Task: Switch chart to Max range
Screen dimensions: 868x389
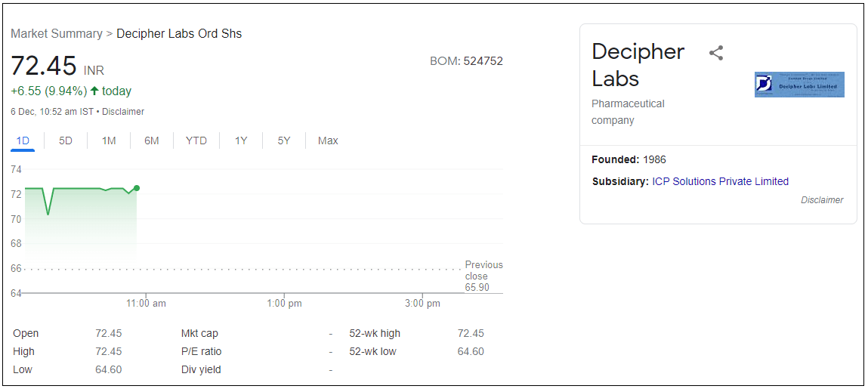Action: pos(328,140)
